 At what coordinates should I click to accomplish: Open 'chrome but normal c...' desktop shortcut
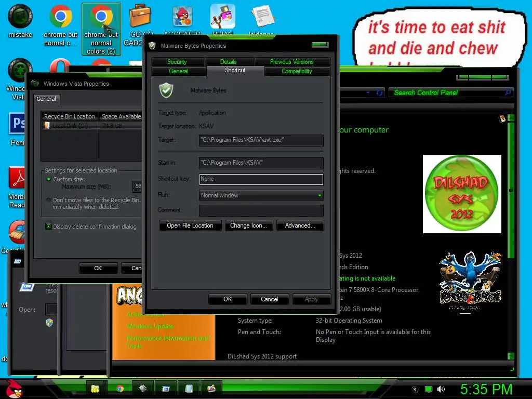pyautogui.click(x=60, y=25)
